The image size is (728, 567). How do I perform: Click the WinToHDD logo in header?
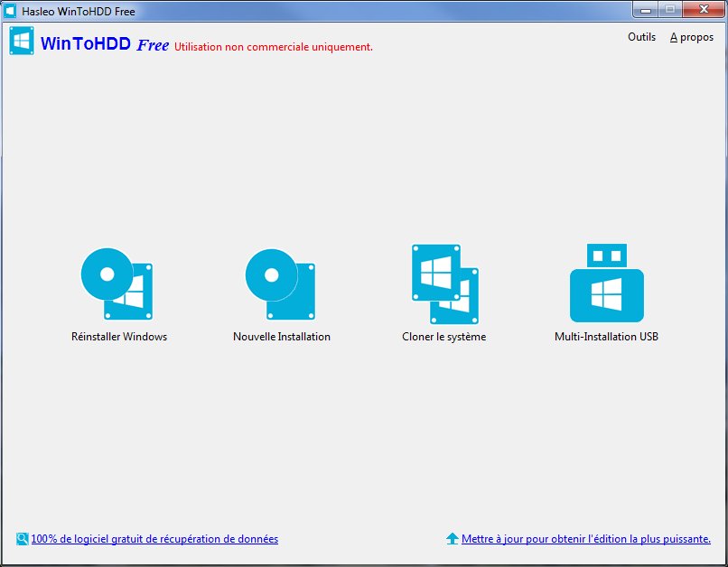click(22, 41)
